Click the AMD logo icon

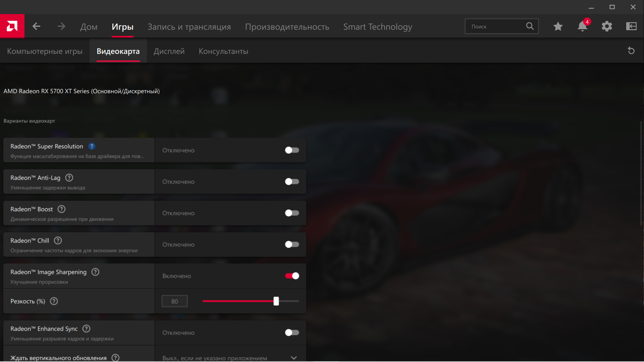12,26
